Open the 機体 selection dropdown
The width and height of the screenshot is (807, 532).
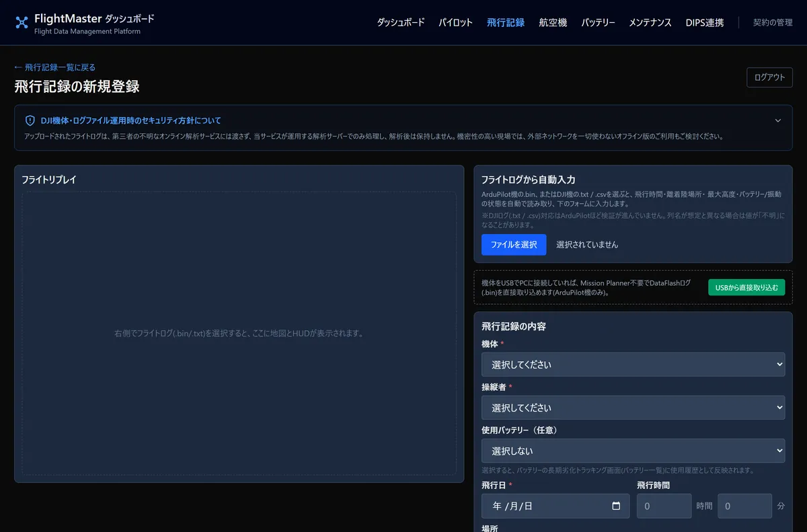[x=633, y=365]
